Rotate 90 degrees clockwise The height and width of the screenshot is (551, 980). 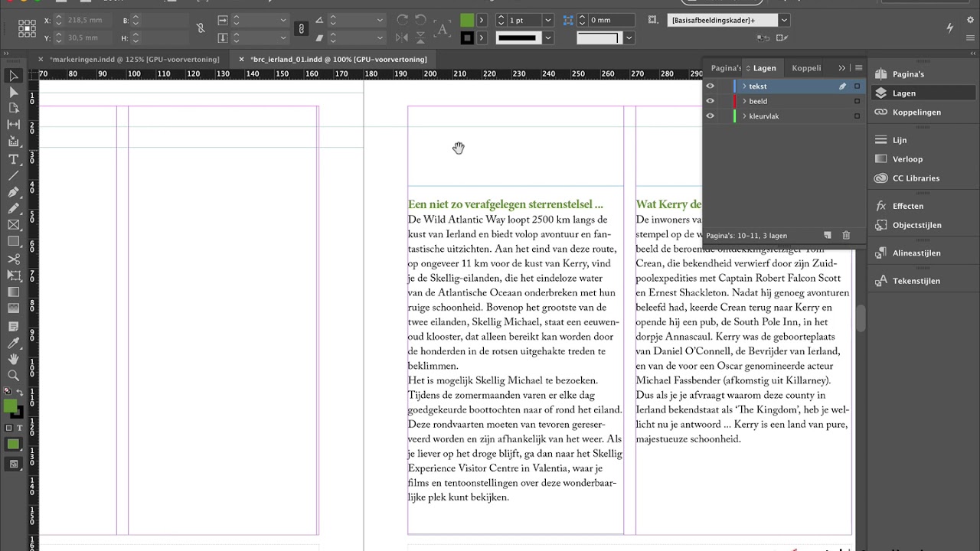coord(403,20)
